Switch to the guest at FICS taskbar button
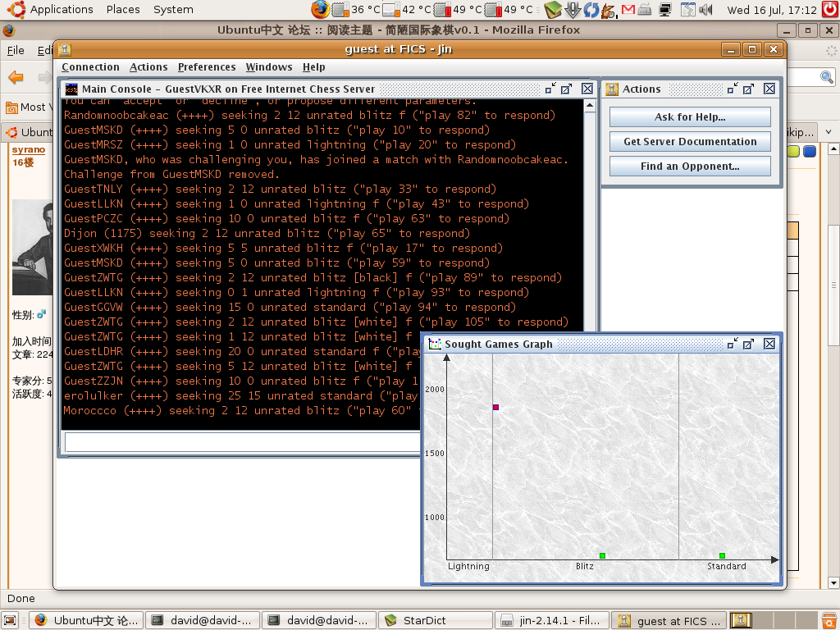The height and width of the screenshot is (630, 840). tap(669, 620)
